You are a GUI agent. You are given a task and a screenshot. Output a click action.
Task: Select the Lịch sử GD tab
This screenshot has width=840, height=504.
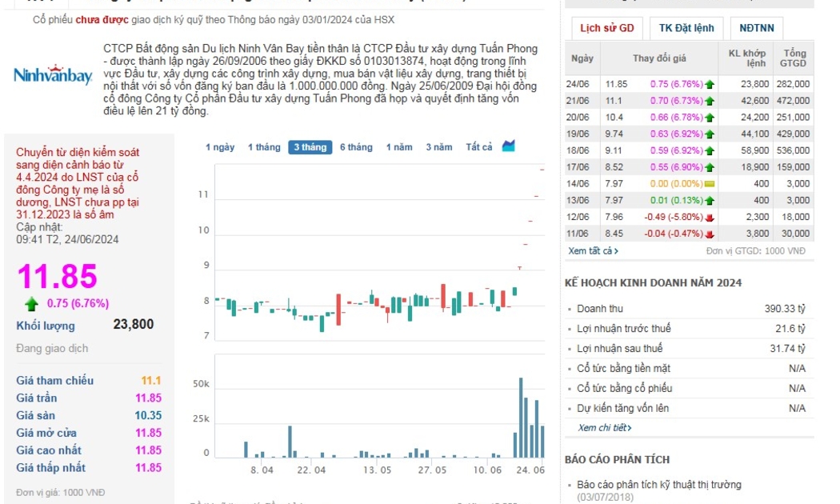606,28
